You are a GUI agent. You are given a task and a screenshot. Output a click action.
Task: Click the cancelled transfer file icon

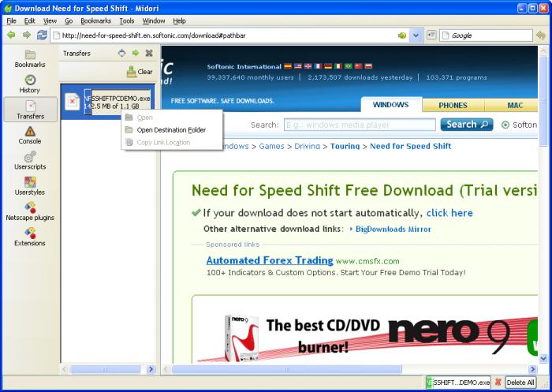point(73,102)
